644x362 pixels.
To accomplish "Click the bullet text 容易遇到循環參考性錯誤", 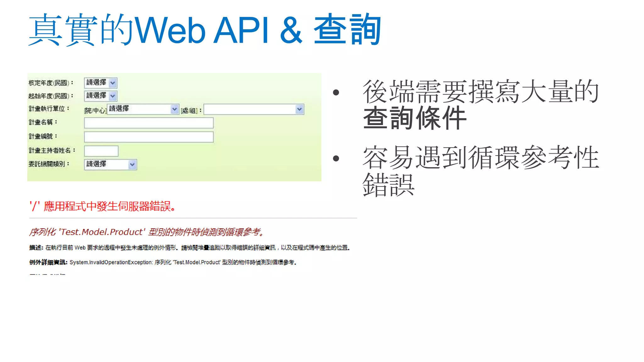I will (481, 171).
